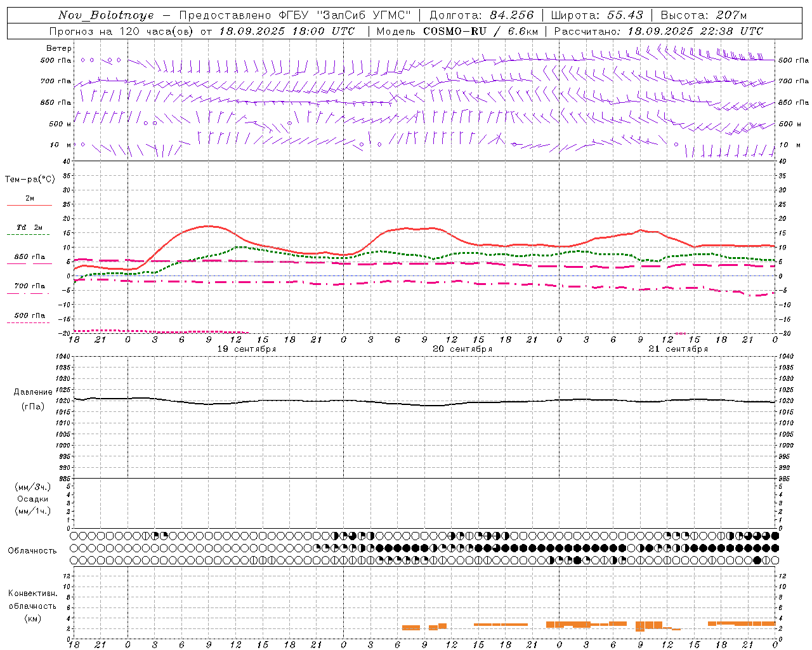Select the "Облачность" cloud cover label
The height and width of the screenshot is (650, 812).
pyautogui.click(x=32, y=551)
